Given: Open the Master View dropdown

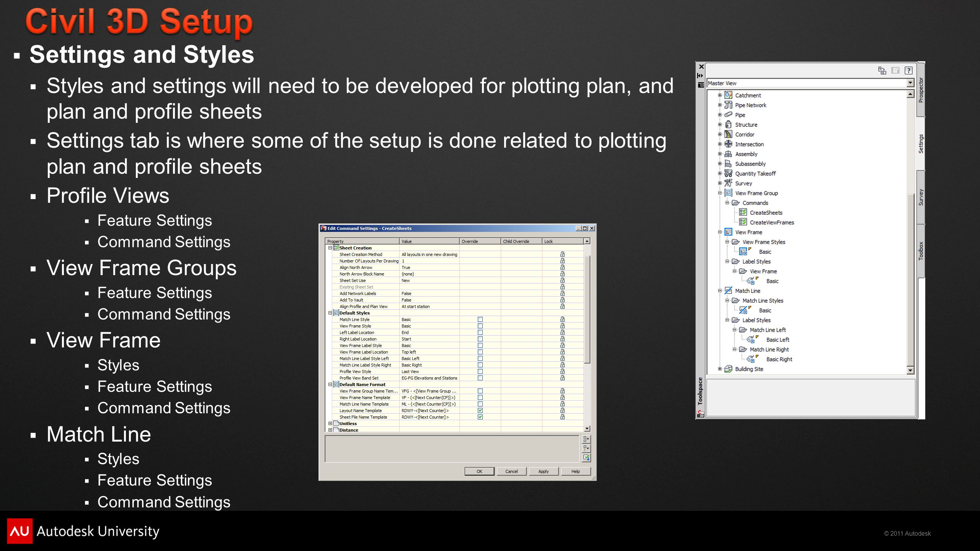Looking at the screenshot, I should (910, 83).
